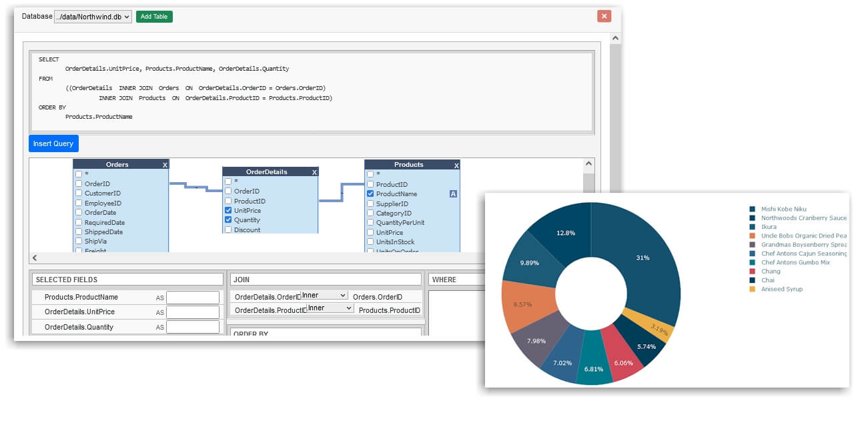
Task: Click the left scroll arrow below the table diagram
Action: [33, 256]
